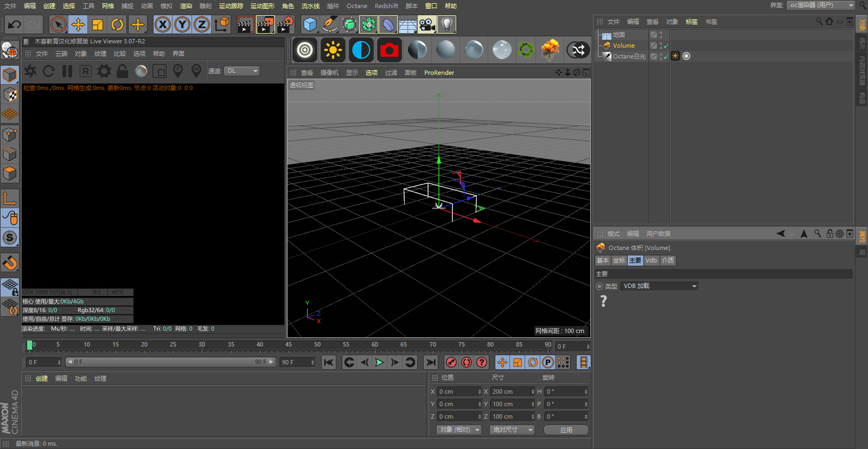The width and height of the screenshot is (868, 449).
Task: Expand the 对象 (相对) coordinate dropdown
Action: pos(459,429)
